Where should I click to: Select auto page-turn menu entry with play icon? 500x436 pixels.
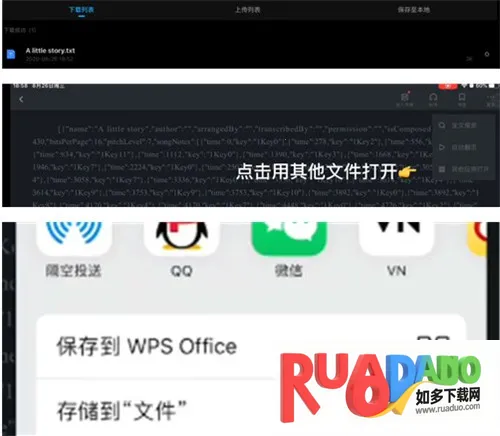point(463,147)
